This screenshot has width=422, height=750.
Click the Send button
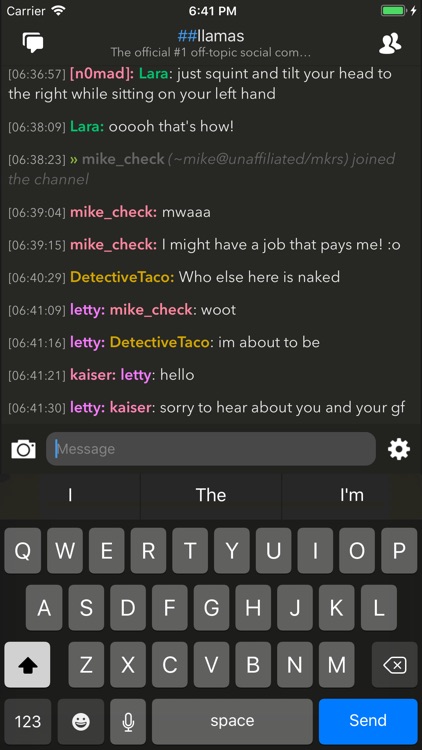click(x=368, y=721)
